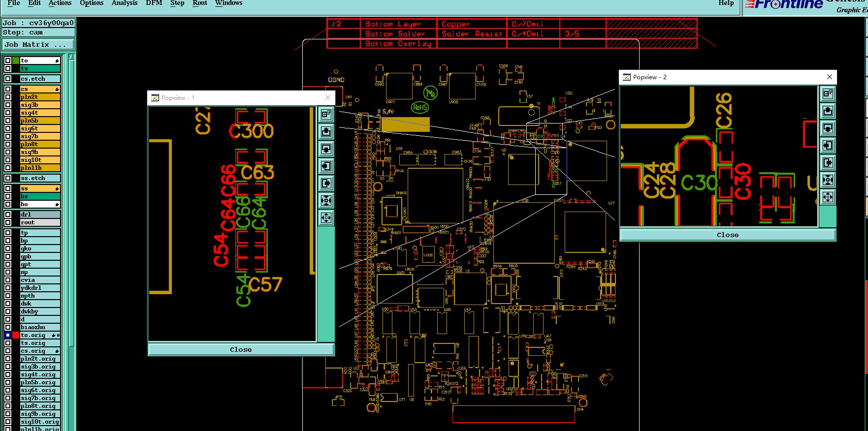The width and height of the screenshot is (868, 431).
Task: Open the Rout menu
Action: click(x=200, y=3)
